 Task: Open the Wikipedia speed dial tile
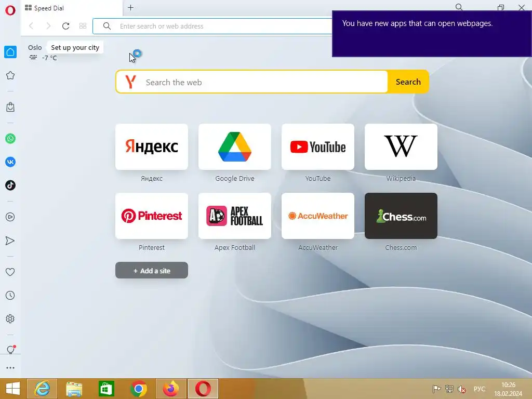[401, 147]
